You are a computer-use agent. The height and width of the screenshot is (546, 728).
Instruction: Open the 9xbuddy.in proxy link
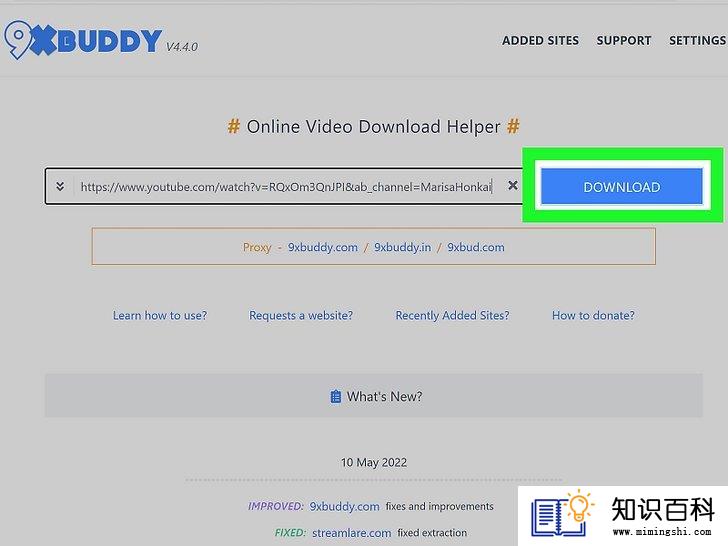coord(403,247)
